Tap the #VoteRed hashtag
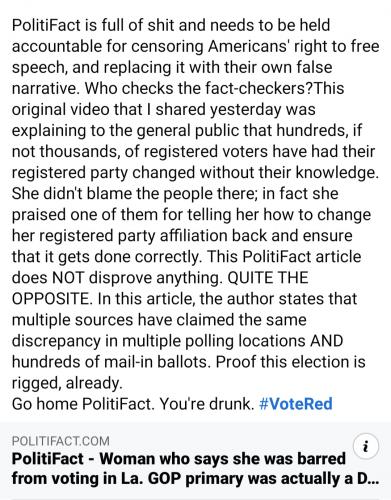 295,404
